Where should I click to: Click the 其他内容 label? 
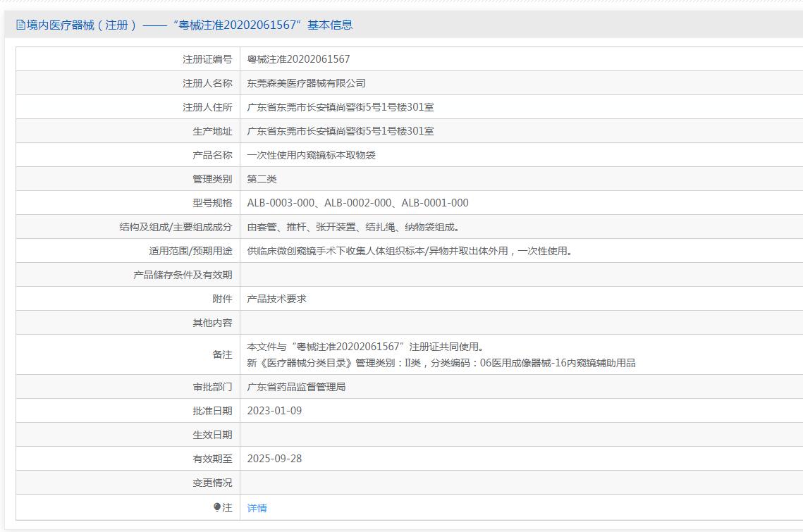212,323
